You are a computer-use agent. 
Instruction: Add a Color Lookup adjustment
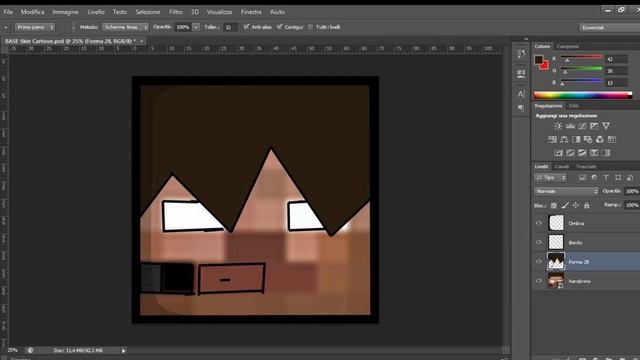coord(611,140)
